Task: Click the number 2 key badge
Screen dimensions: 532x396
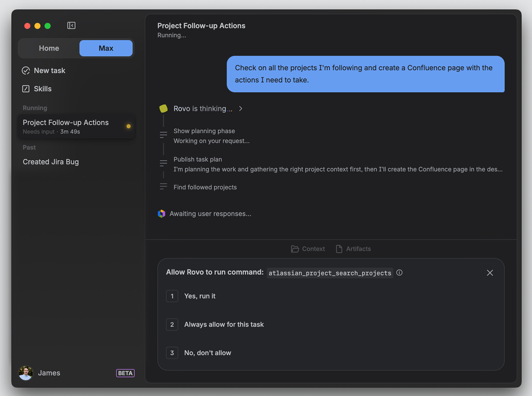Action: 172,324
